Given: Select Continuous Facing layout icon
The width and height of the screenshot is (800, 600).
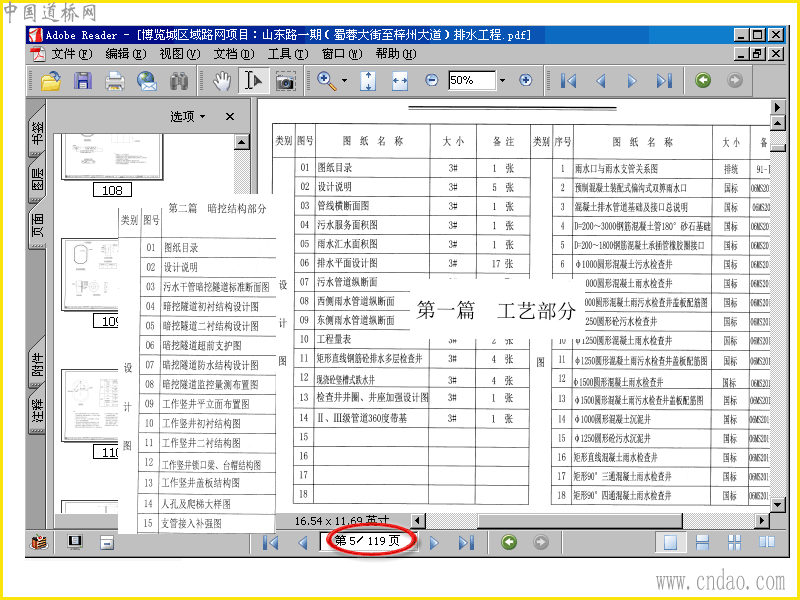Looking at the screenshot, I should (x=734, y=542).
